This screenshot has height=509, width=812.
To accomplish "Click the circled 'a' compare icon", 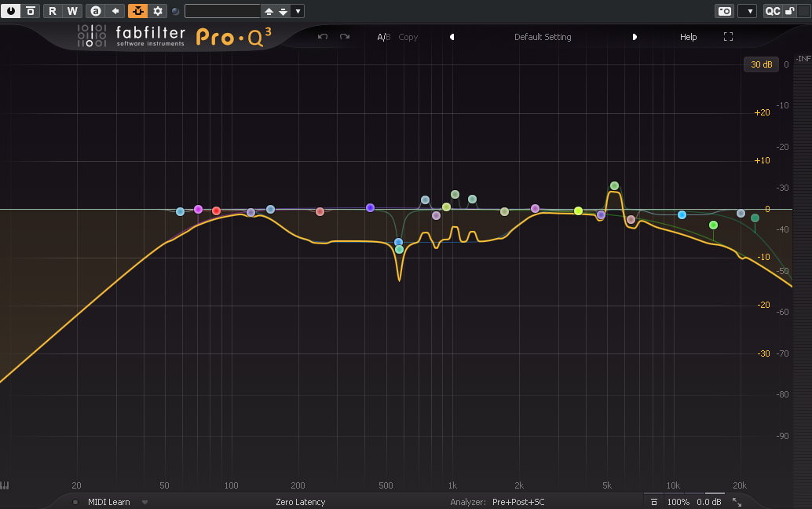I will [95, 11].
